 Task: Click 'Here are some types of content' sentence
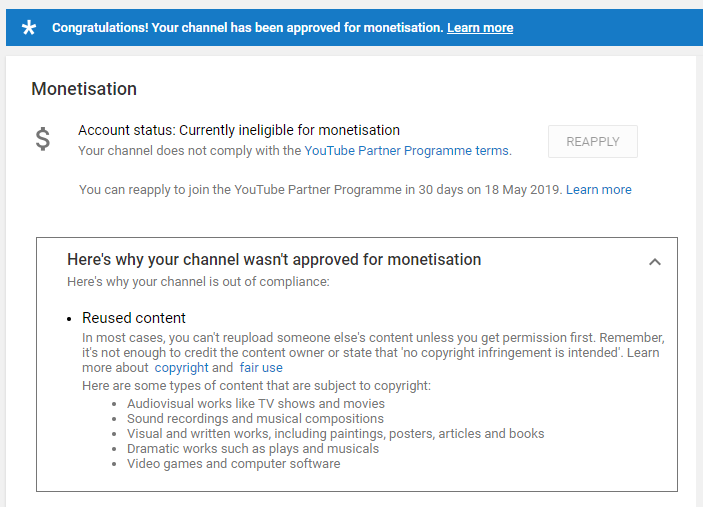[256, 386]
